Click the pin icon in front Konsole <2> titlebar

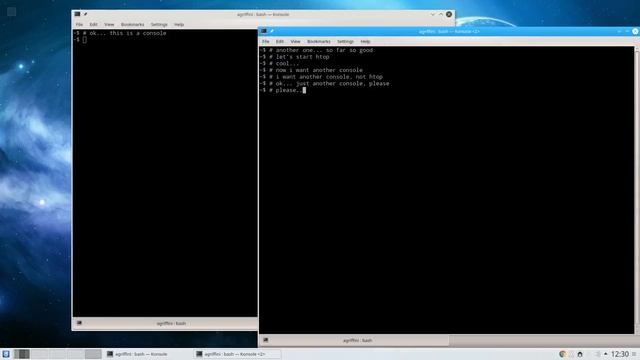click(272, 31)
